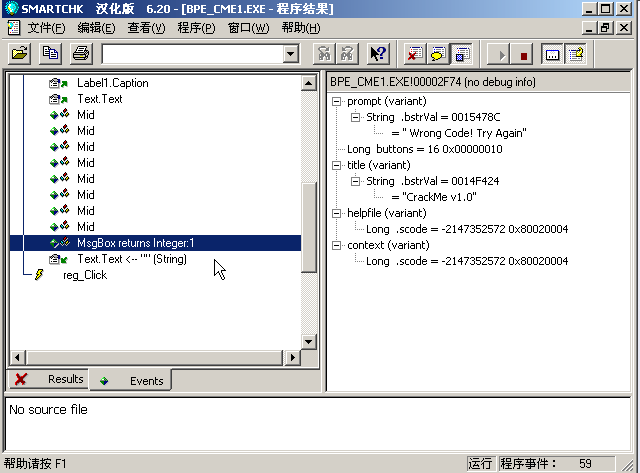Open the 编辑(E) menu
The image size is (640, 473).
click(x=96, y=28)
